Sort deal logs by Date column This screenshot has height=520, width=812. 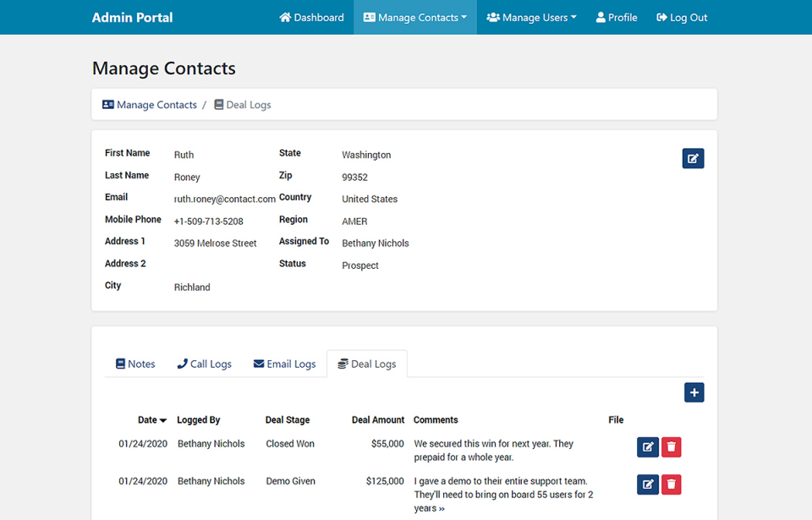151,419
